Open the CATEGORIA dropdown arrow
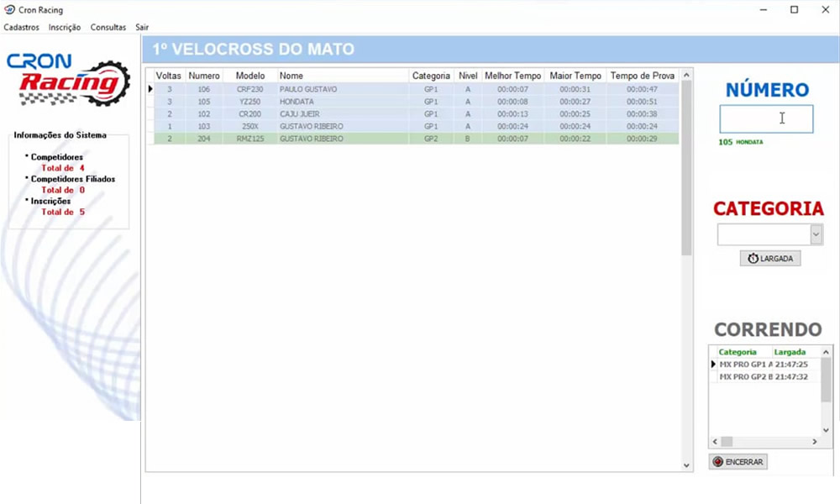Screen dimensions: 840x504 pos(816,235)
